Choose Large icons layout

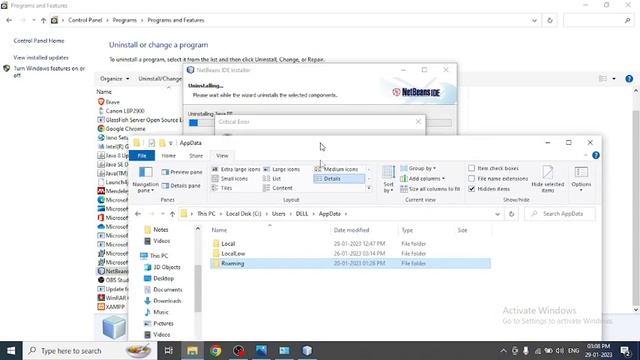[281, 169]
